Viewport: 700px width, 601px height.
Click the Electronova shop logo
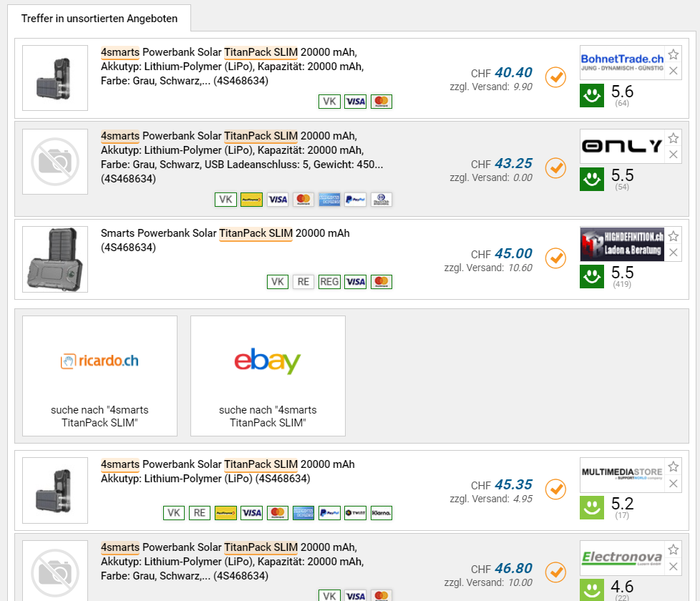[622, 558]
